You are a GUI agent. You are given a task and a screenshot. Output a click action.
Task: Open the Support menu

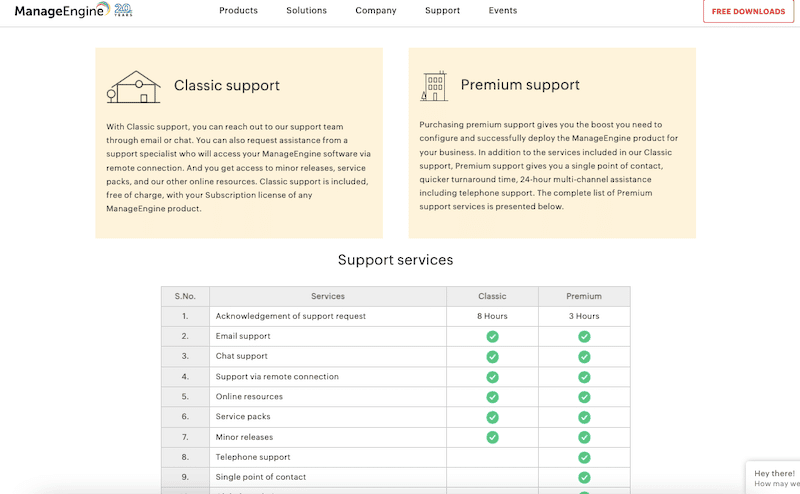click(x=442, y=10)
